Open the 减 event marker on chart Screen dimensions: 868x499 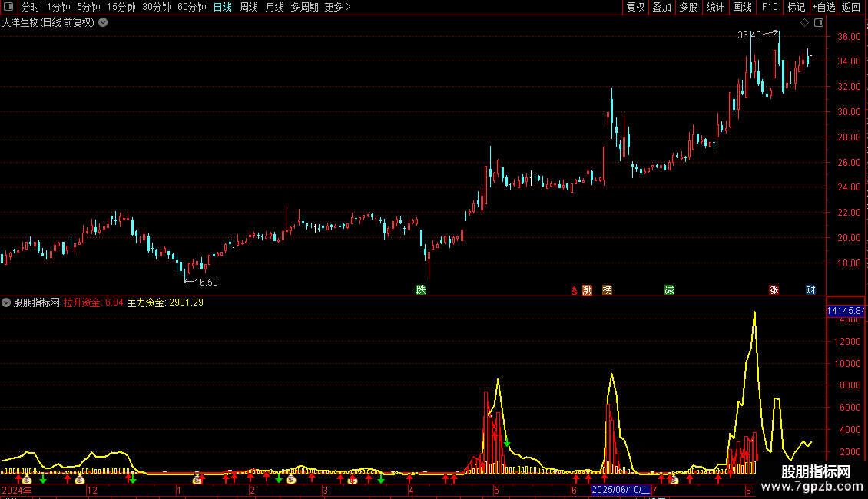click(x=669, y=290)
